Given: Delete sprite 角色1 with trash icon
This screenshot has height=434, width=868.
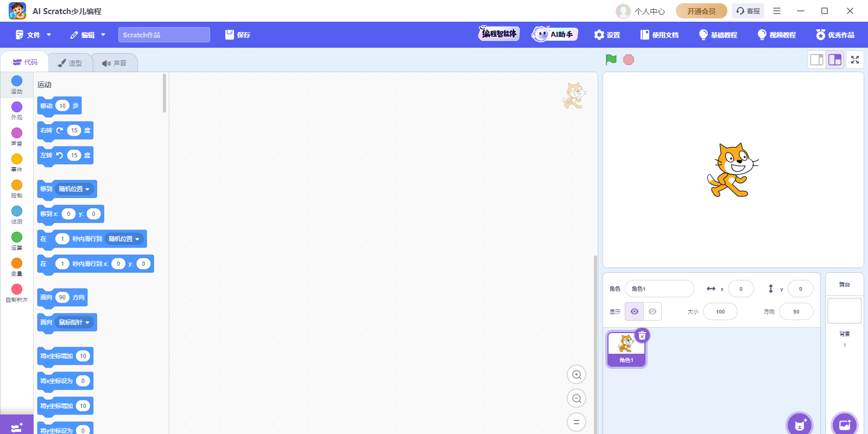Looking at the screenshot, I should pyautogui.click(x=642, y=336).
